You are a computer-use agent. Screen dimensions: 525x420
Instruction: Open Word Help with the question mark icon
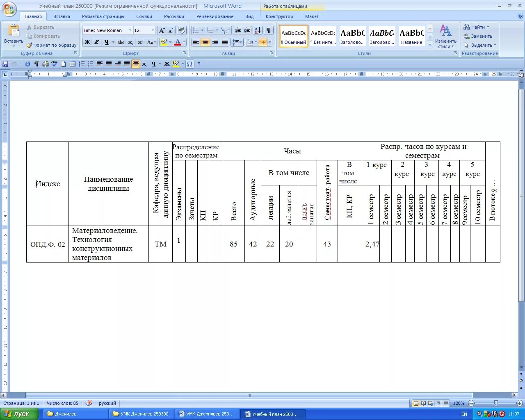click(x=520, y=16)
